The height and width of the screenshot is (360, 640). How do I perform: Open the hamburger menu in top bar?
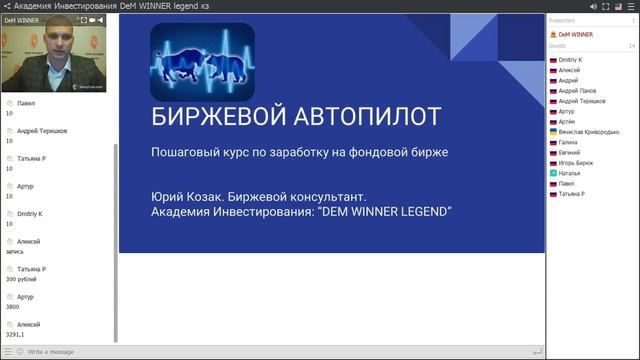[631, 7]
